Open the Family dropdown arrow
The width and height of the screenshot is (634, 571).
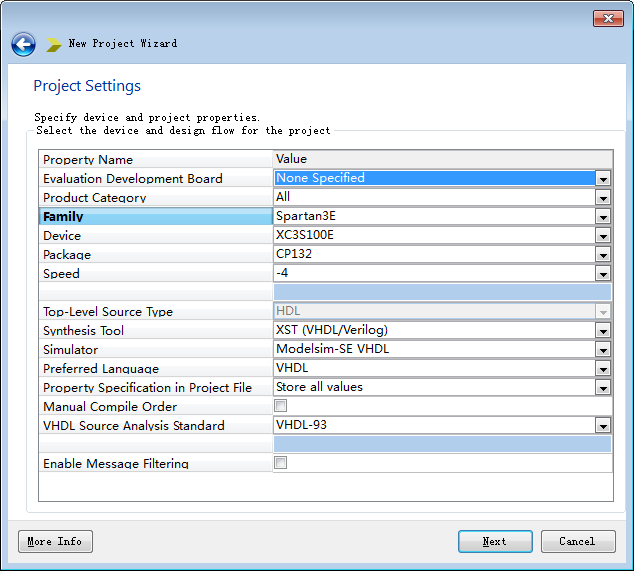point(603,217)
